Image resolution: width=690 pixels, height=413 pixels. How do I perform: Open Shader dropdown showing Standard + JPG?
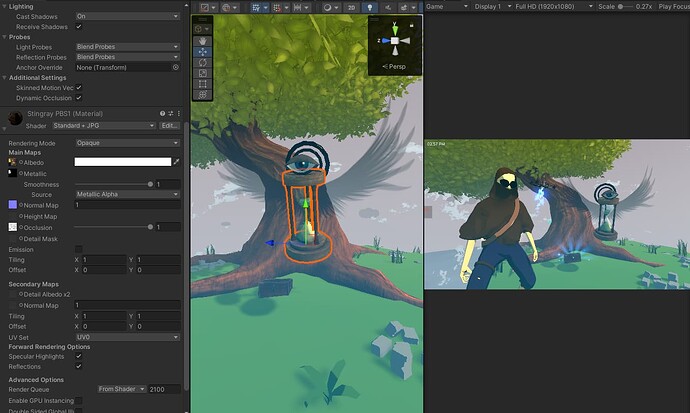[x=104, y=125]
